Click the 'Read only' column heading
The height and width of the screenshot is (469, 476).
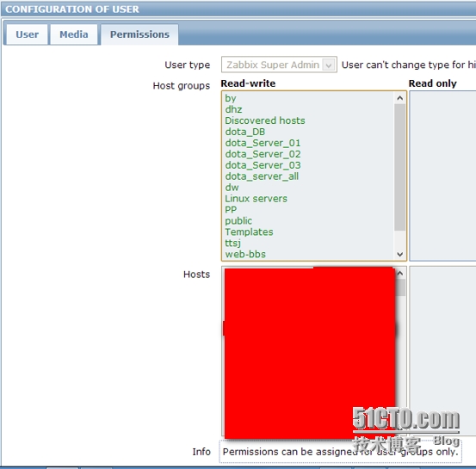click(x=433, y=83)
